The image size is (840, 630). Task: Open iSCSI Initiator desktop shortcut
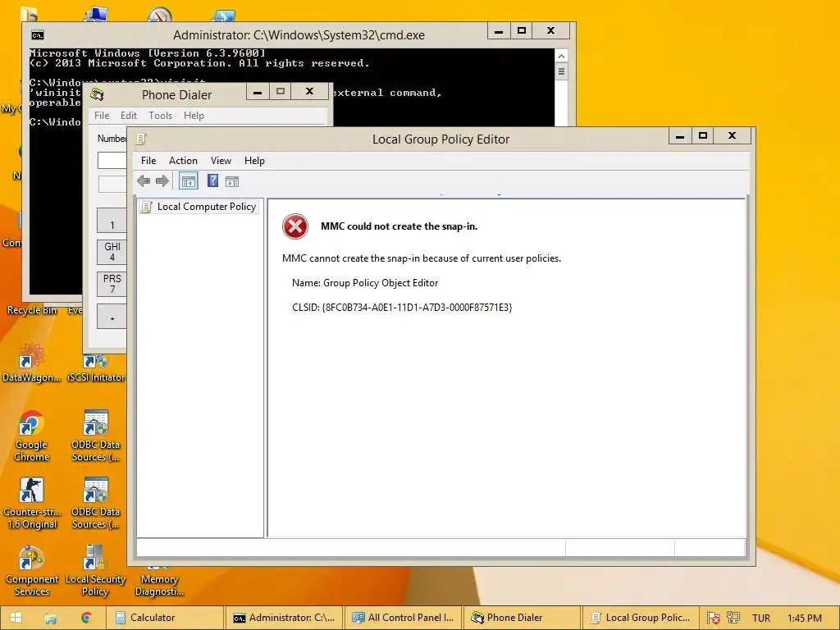pos(95,367)
